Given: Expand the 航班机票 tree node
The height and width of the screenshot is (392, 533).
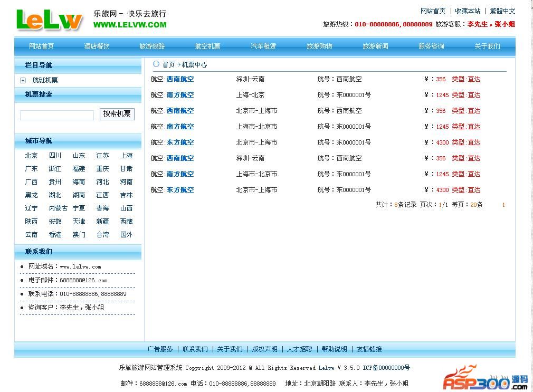Looking at the screenshot, I should point(23,80).
